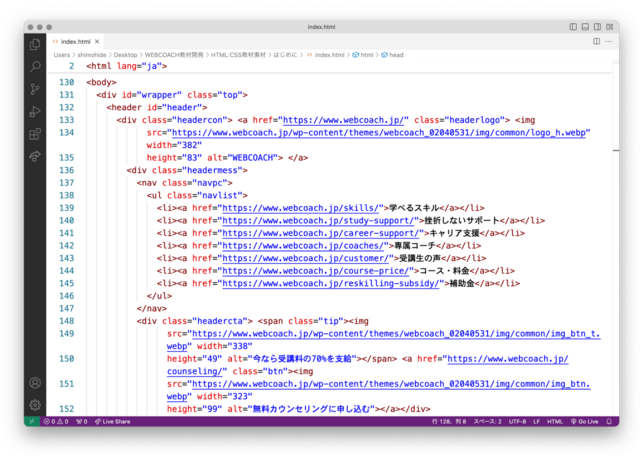640x458 pixels.
Task: Toggle the secondary side bar layout button
Action: point(597,27)
